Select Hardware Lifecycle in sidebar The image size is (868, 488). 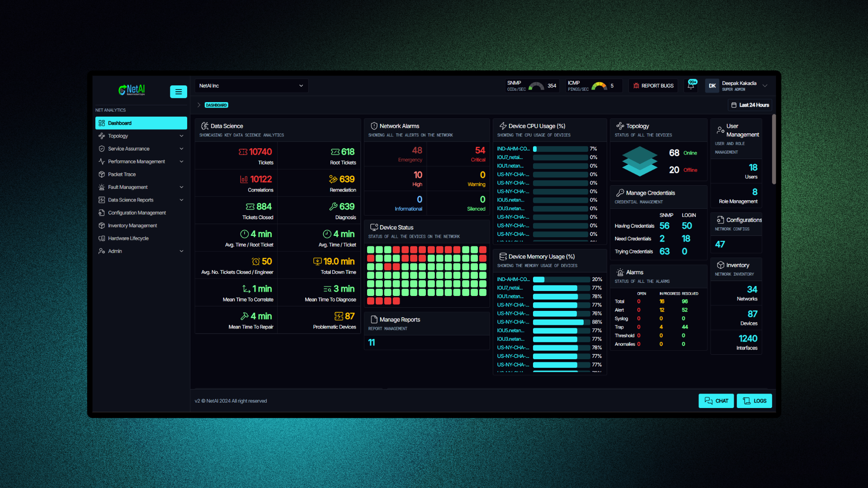coord(128,239)
